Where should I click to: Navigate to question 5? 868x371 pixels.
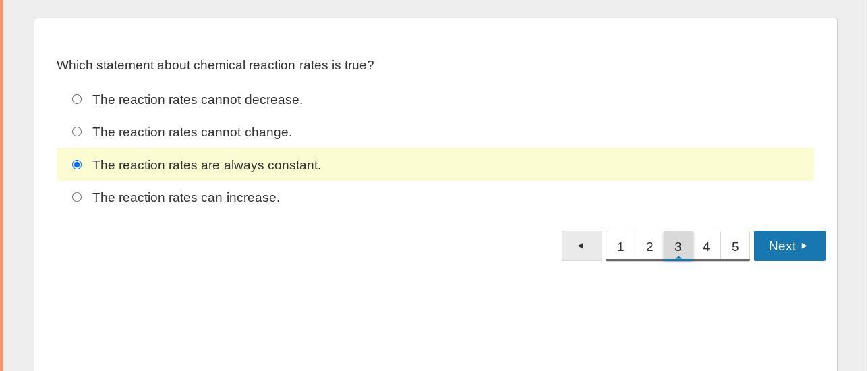click(735, 246)
